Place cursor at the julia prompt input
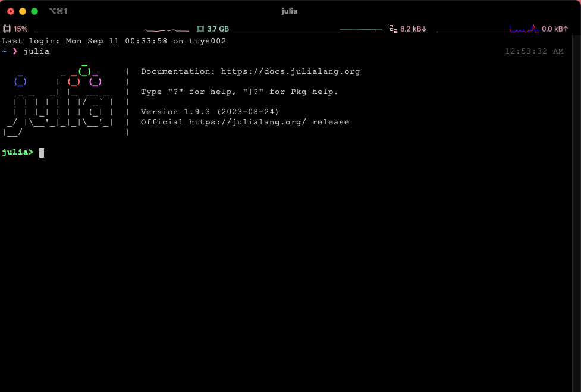 (42, 153)
